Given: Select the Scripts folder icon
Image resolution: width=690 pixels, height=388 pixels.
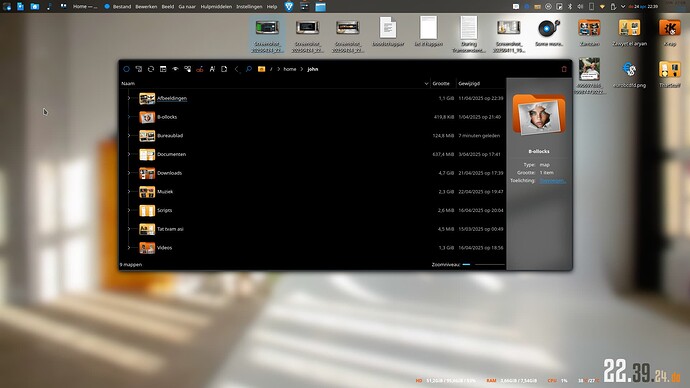Looking at the screenshot, I should [x=147, y=210].
